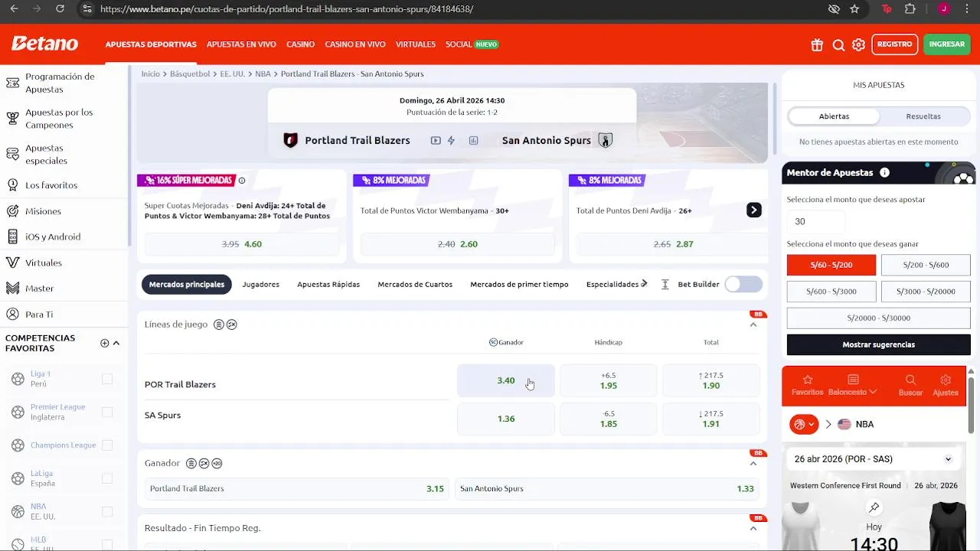This screenshot has height=551, width=980.
Task: Select the S/20000 - S/30000 winnings range
Action: click(878, 318)
